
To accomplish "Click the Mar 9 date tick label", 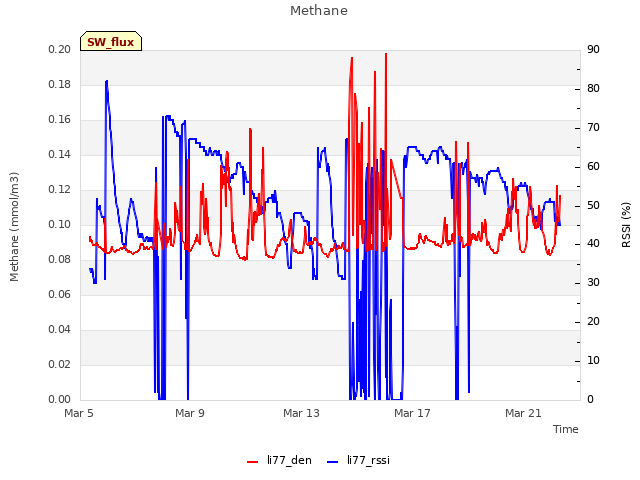I will click(x=190, y=413).
